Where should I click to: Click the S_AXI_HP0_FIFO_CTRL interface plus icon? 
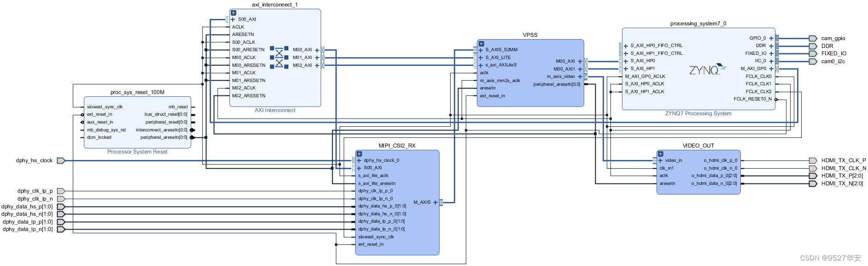tap(626, 46)
